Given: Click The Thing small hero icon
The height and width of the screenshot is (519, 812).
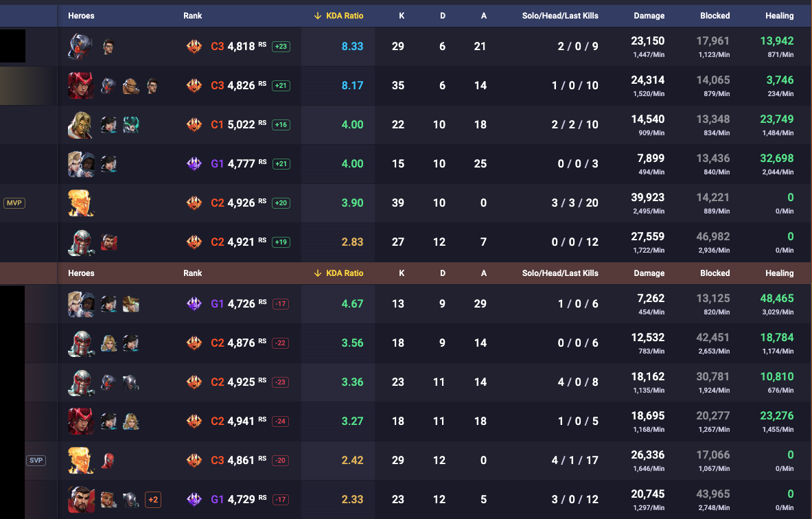Looking at the screenshot, I should click(130, 86).
